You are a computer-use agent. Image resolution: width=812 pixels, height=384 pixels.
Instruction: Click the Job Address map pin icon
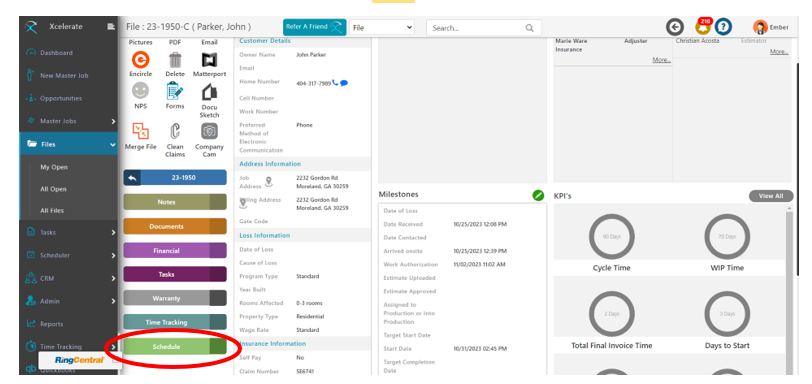(x=268, y=182)
